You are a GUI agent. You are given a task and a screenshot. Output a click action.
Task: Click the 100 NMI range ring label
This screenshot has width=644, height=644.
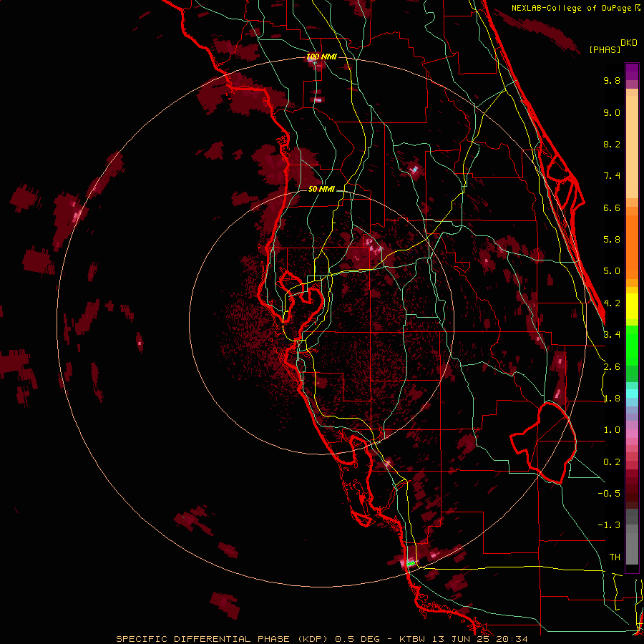pos(321,57)
